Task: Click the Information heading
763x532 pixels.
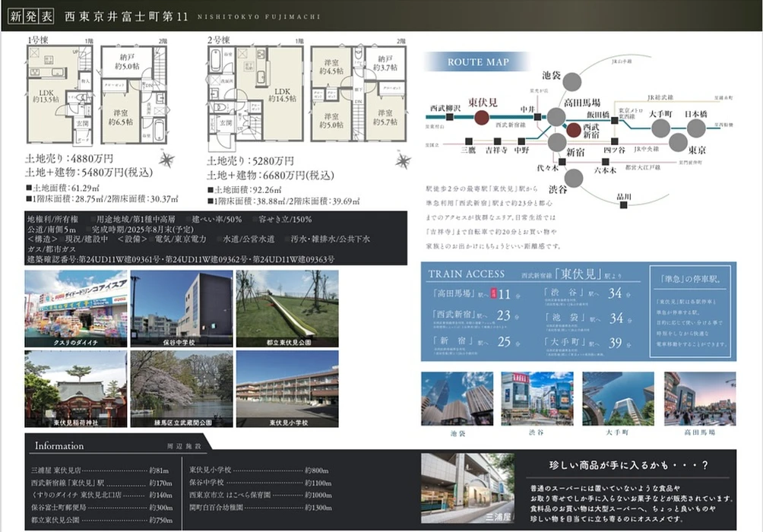Action: 59,446
